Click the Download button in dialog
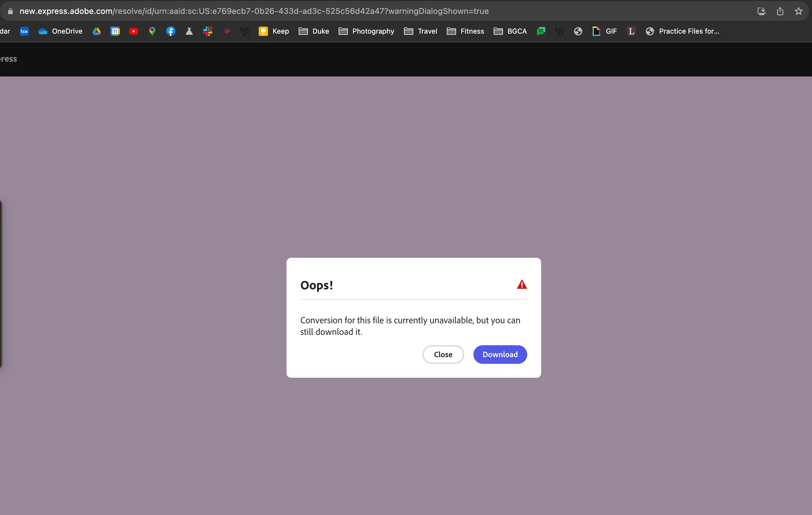 point(500,354)
